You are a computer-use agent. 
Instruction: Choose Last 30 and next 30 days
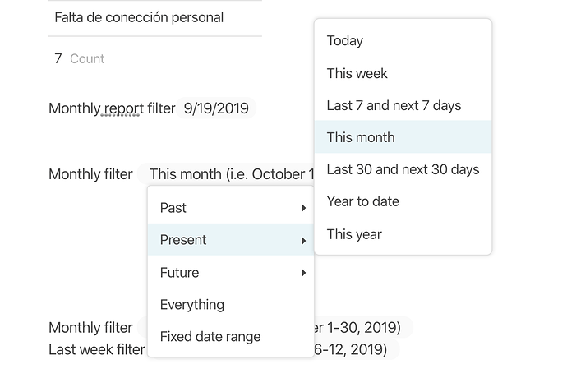point(403,169)
